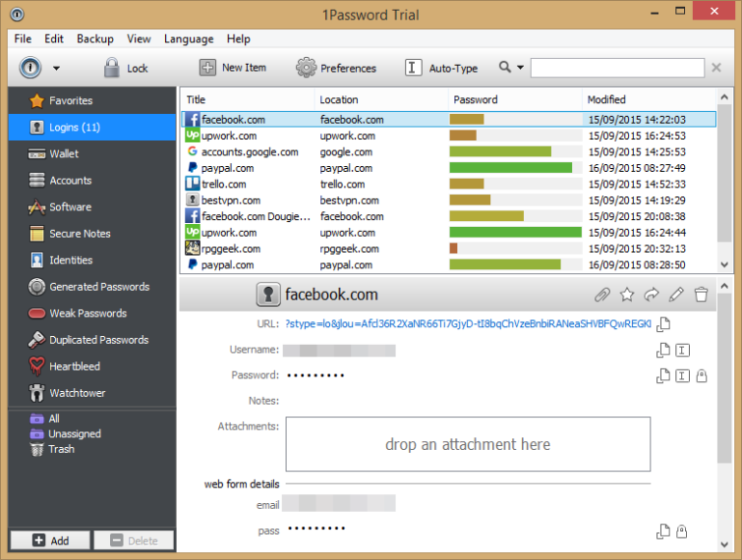Viewport: 742px width, 560px height.
Task: Click the search magnifier icon
Action: tap(505, 67)
